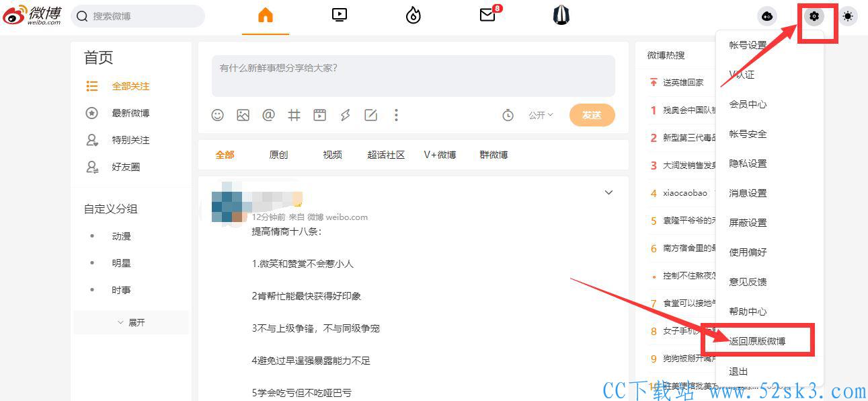
Task: Select 返回原版微博 from the settings menu
Action: [757, 341]
